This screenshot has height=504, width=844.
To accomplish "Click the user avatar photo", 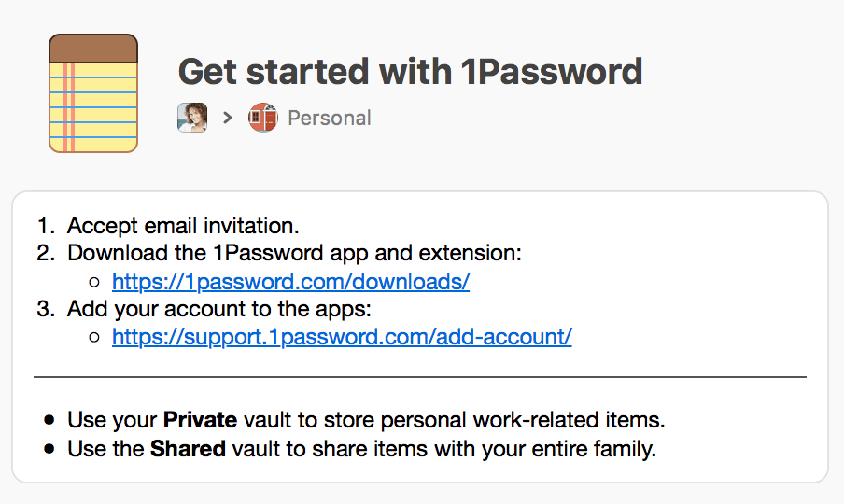I will point(192,118).
